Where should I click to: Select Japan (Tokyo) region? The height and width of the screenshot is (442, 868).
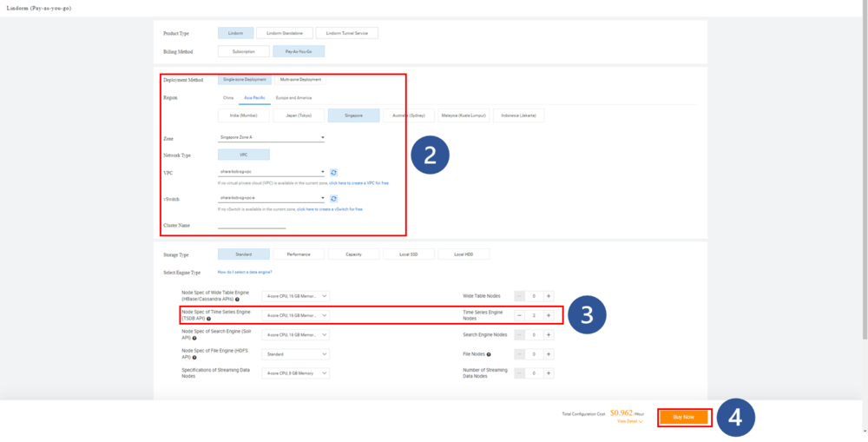coord(299,115)
